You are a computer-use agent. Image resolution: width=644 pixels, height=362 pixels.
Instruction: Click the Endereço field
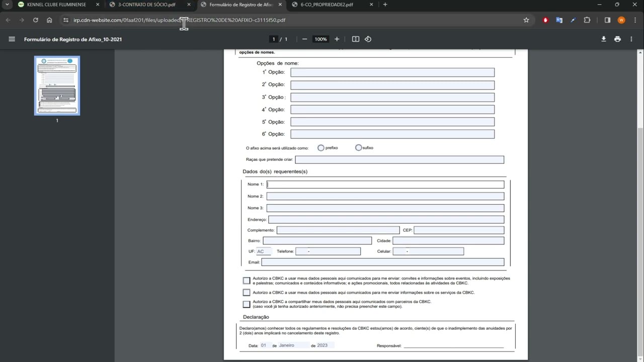pyautogui.click(x=386, y=220)
